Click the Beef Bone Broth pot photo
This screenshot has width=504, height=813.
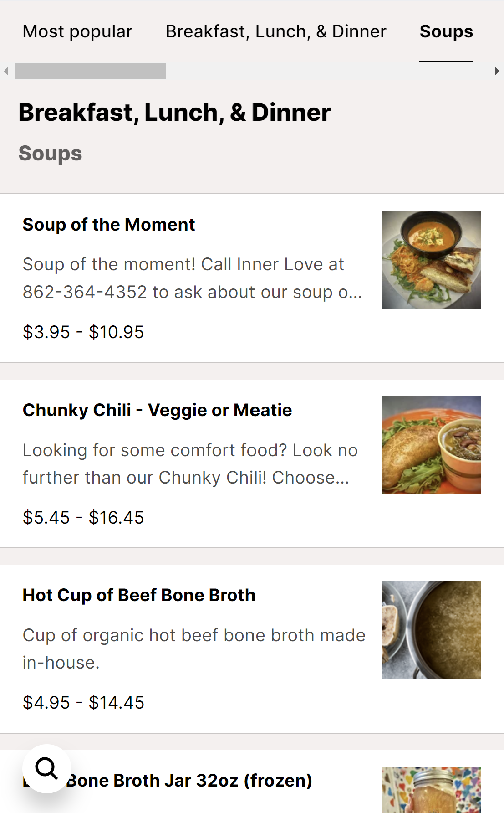click(x=431, y=630)
